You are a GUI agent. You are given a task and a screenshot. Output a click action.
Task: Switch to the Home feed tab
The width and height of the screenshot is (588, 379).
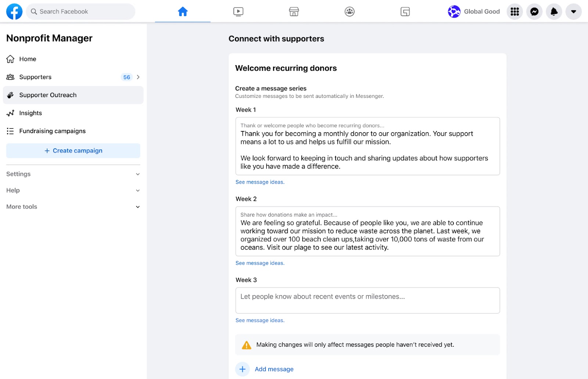point(183,11)
